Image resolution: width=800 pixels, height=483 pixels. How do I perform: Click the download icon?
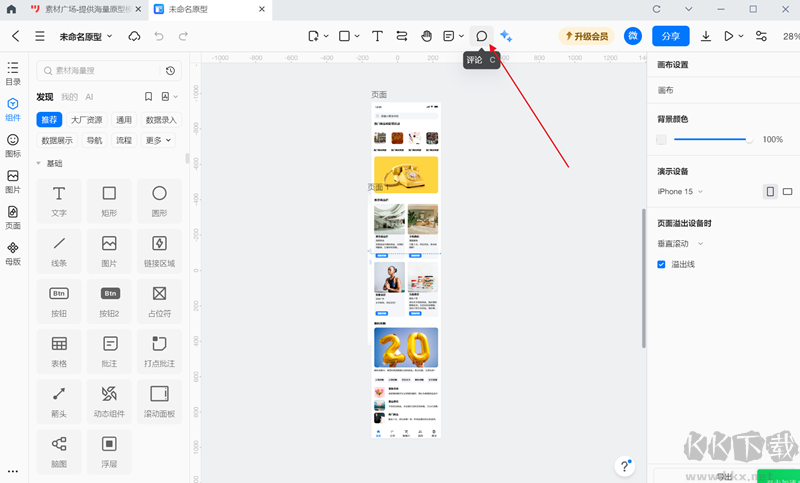pyautogui.click(x=706, y=36)
